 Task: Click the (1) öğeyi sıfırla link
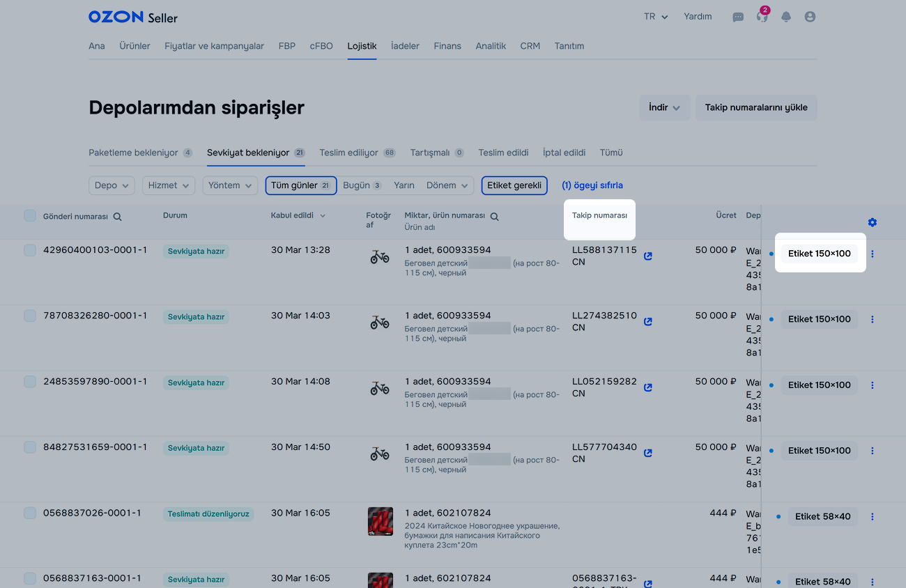click(x=592, y=185)
